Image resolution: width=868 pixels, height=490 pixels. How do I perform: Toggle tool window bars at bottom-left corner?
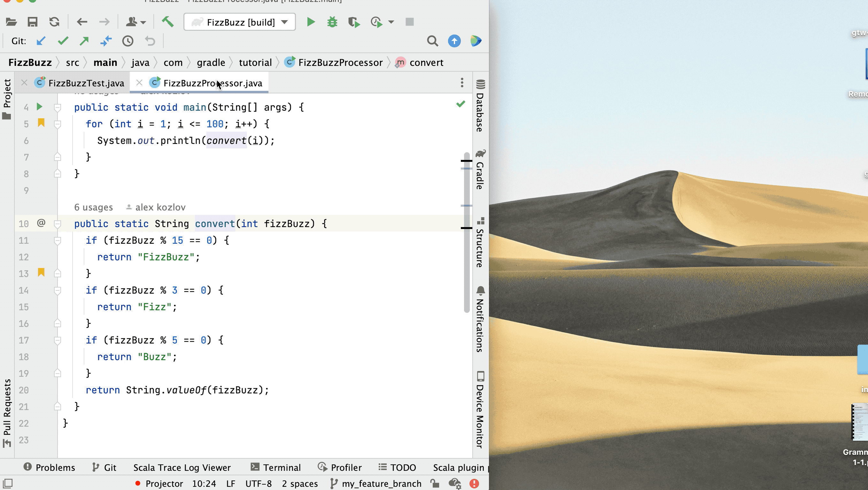[x=8, y=483]
